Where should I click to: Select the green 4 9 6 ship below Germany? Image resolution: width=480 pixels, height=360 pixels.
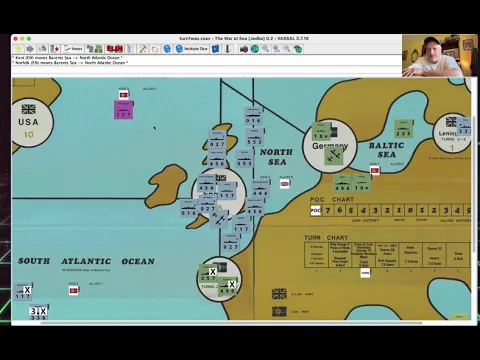tap(343, 183)
